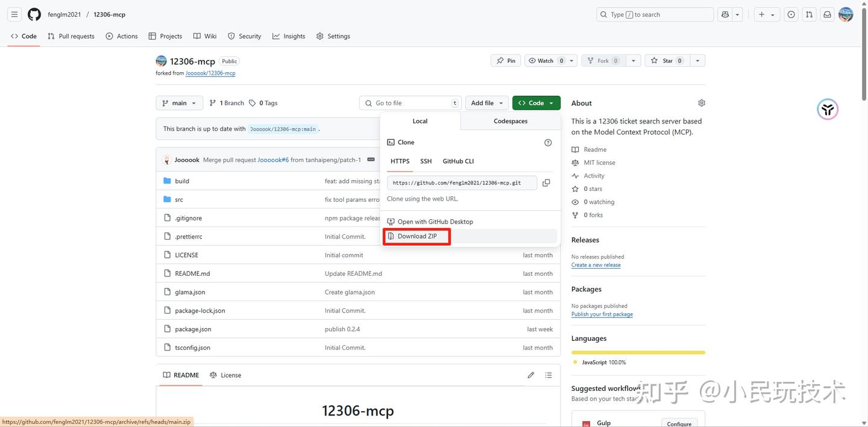868x427 pixels.
Task: Click the yellow JavaScript language bar
Action: [638, 352]
